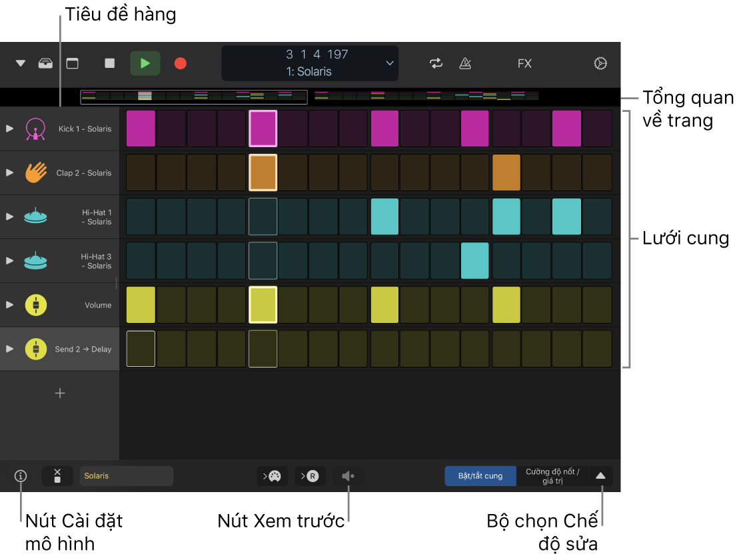Select the Hi-Hat 3 - Solaris row label
739x560 pixels.
pyautogui.click(x=96, y=261)
